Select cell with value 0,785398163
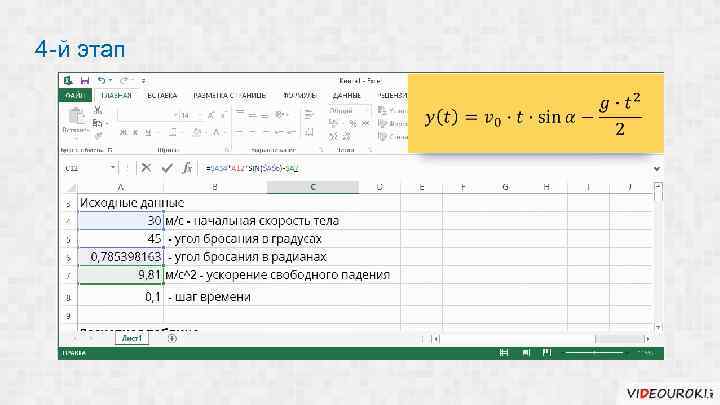Image resolution: width=720 pixels, height=405 pixels. (121, 257)
